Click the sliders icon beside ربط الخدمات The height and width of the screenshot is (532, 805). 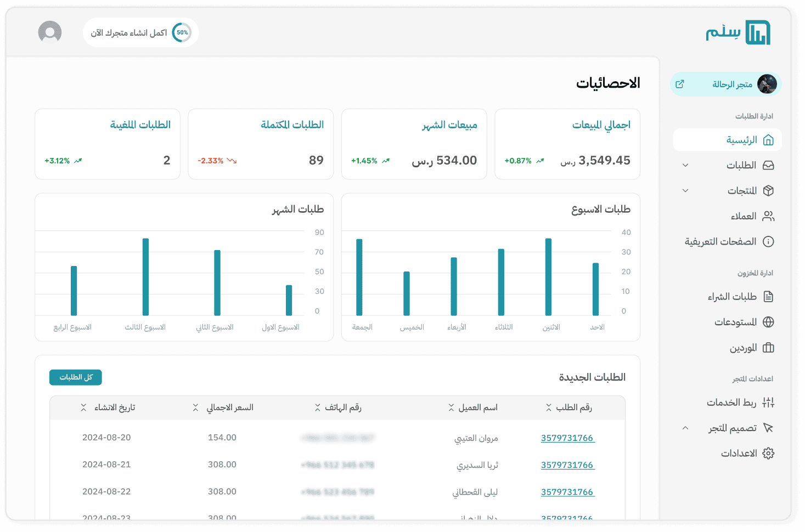coord(768,403)
